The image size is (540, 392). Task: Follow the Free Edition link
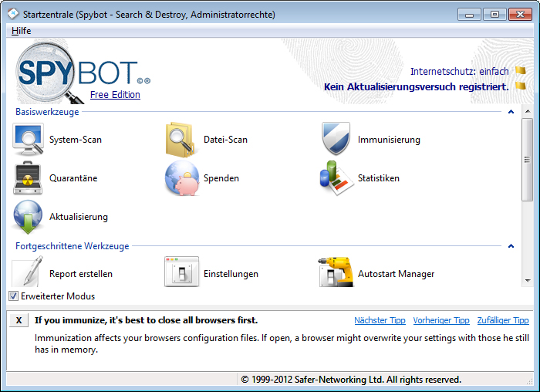point(115,94)
